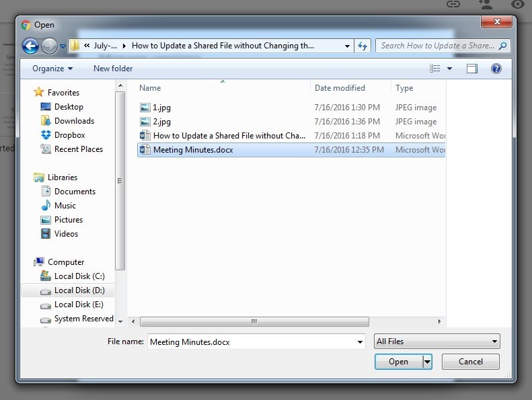532x400 pixels.
Task: Show hidden path via the double chevron
Action: point(87,45)
